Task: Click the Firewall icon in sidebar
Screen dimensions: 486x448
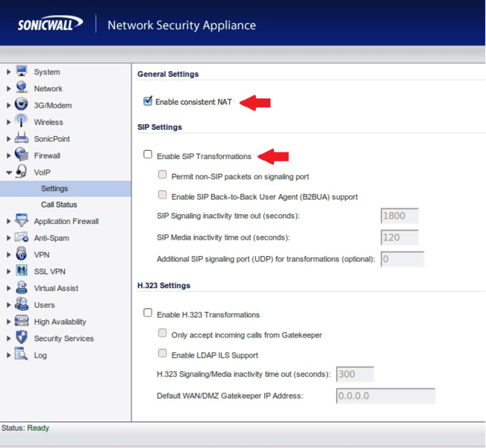Action: pyautogui.click(x=21, y=155)
